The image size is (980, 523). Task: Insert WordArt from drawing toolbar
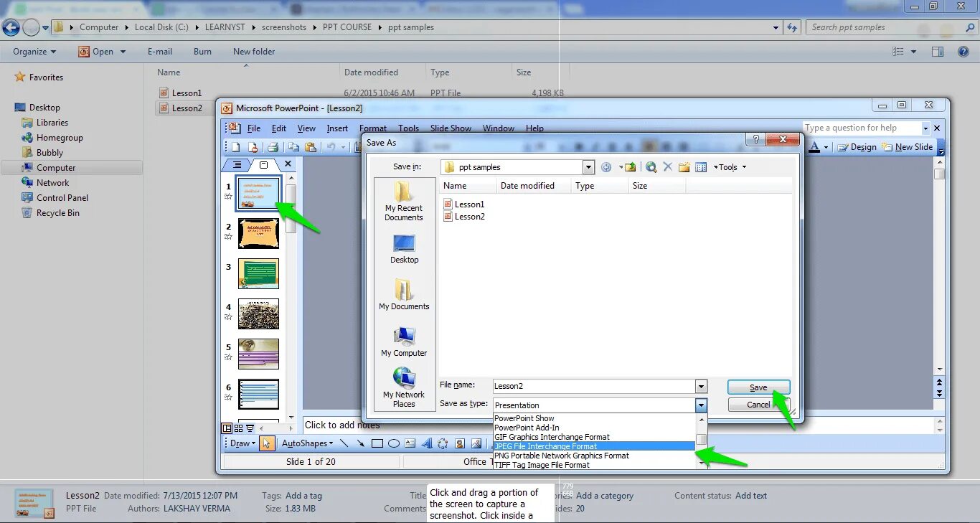pyautogui.click(x=427, y=443)
